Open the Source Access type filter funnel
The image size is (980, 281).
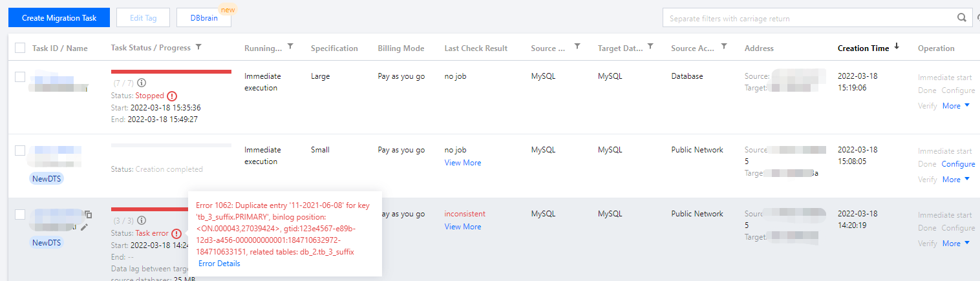click(x=724, y=47)
